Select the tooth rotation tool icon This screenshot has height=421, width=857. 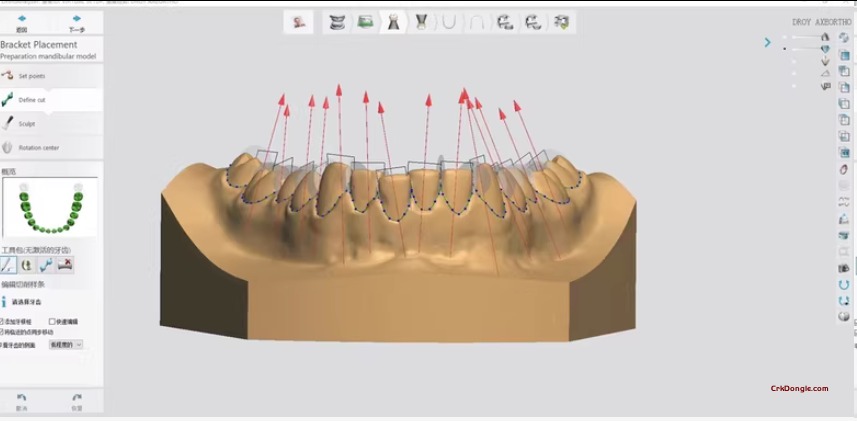[x=27, y=265]
